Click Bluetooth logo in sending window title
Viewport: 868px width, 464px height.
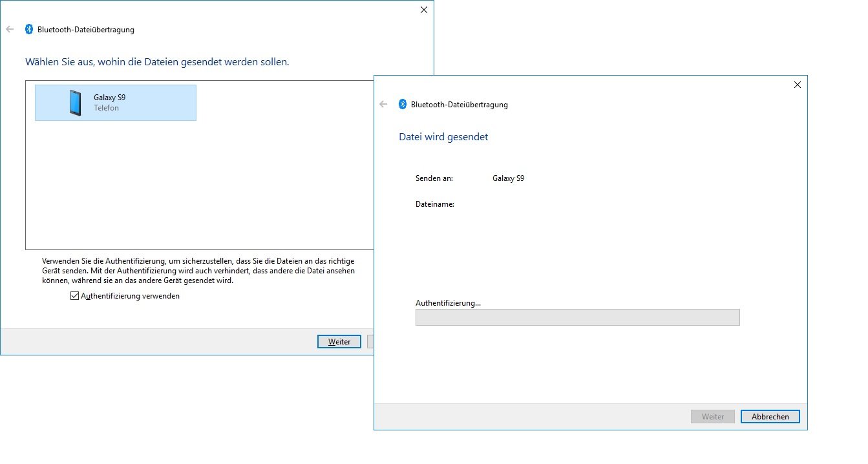403,104
